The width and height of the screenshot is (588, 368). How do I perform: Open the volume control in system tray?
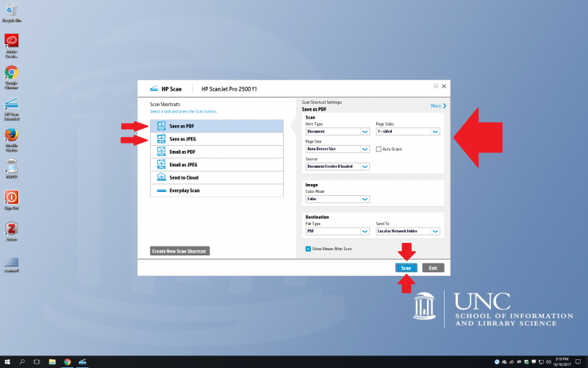click(548, 361)
